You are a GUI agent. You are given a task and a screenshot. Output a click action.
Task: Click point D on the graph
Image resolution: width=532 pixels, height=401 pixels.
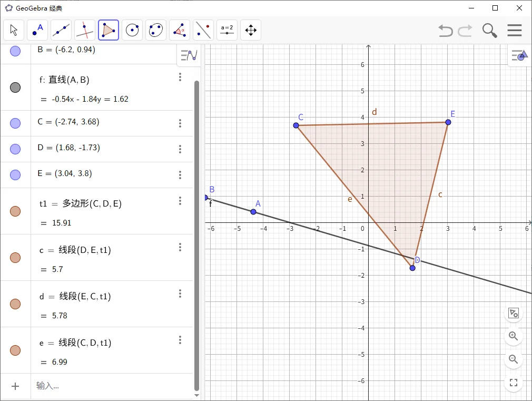pos(412,268)
